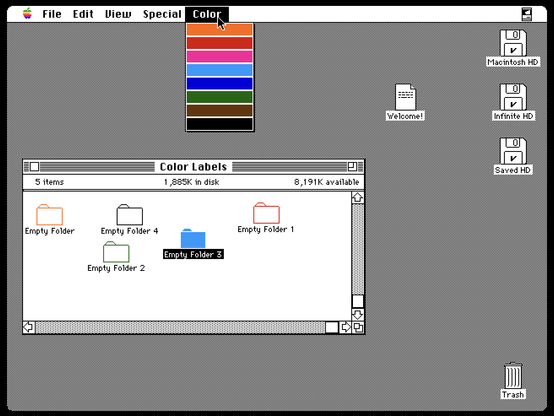Image resolution: width=554 pixels, height=416 pixels.
Task: Select the Empty Folder 4 icon
Action: point(130,215)
